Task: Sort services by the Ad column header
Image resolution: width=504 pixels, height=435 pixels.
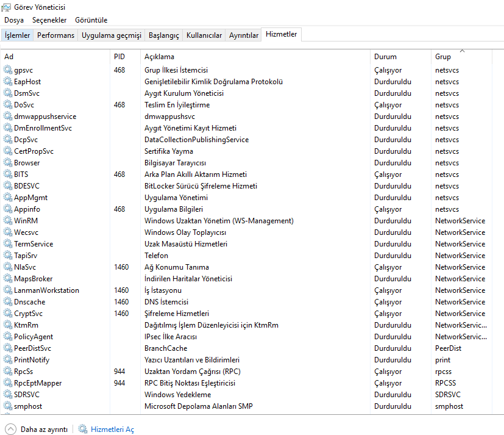Action: (x=55, y=57)
